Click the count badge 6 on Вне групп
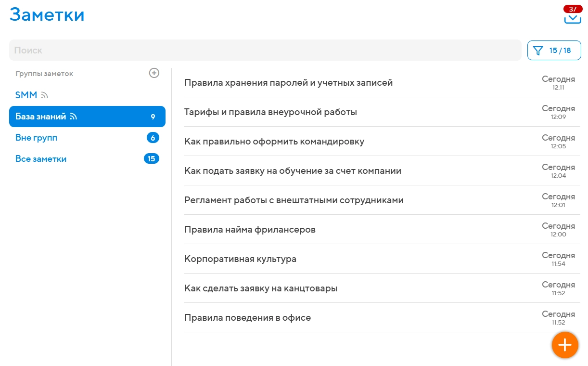This screenshot has height=366, width=588. [153, 138]
